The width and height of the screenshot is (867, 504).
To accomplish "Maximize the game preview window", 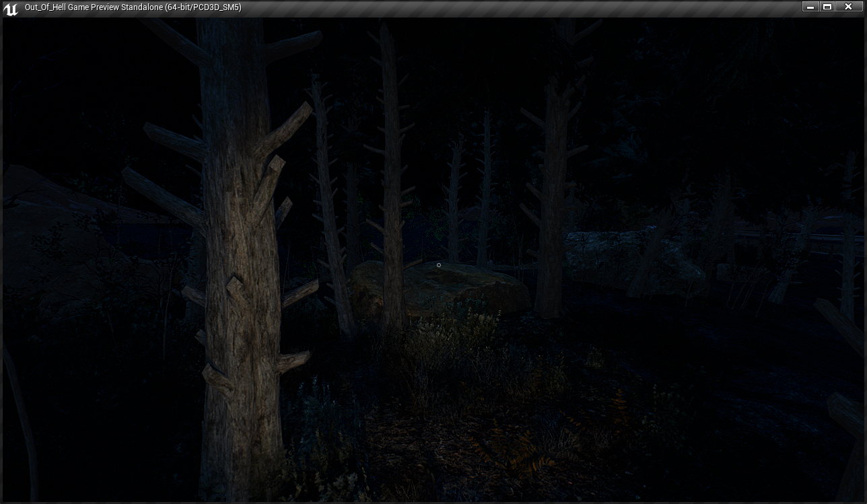I will (828, 7).
